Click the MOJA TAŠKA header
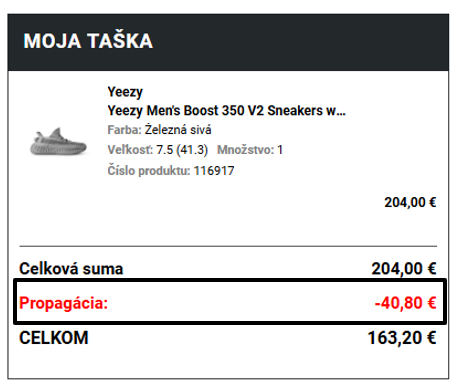464x392 pixels. click(x=88, y=41)
